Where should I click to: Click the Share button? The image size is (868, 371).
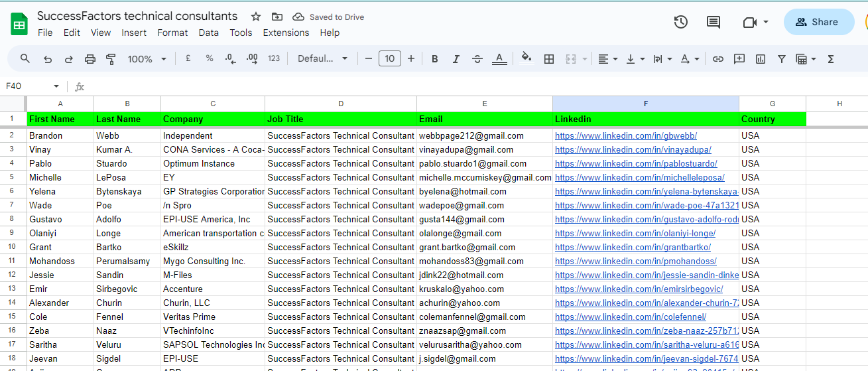pyautogui.click(x=818, y=22)
